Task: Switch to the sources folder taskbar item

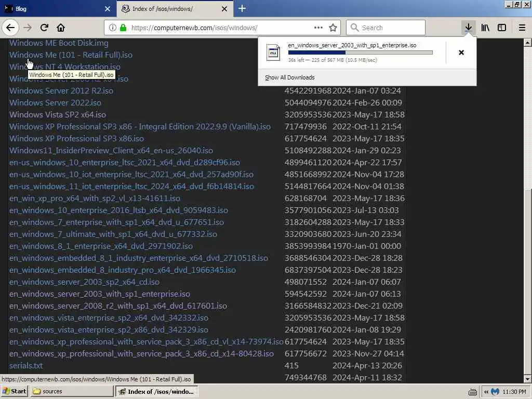Action: (72, 391)
